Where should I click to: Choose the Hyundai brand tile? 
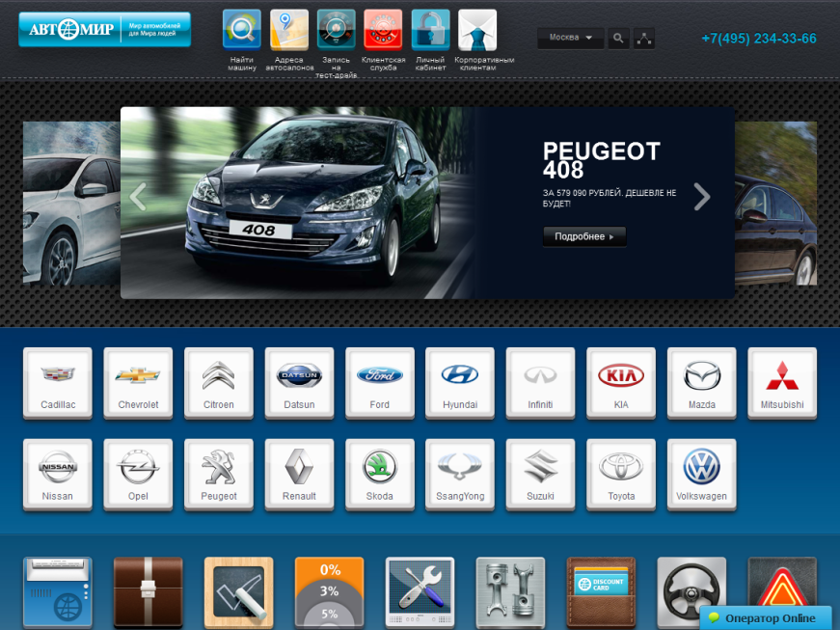(x=460, y=382)
